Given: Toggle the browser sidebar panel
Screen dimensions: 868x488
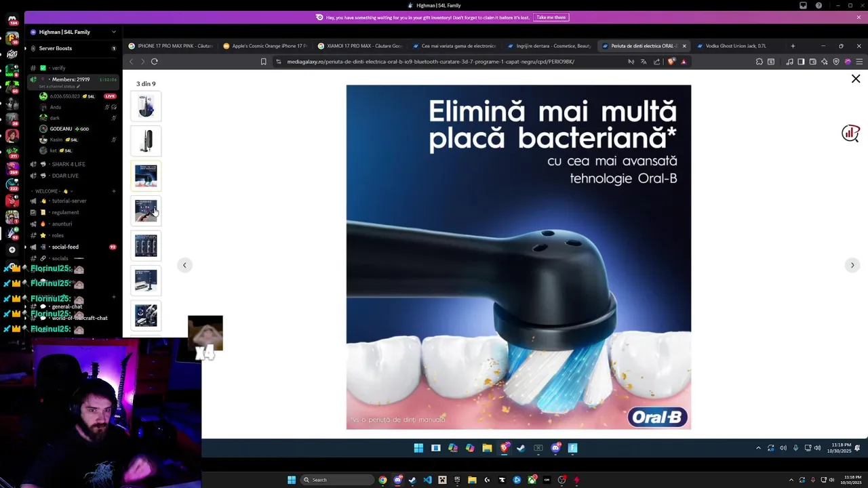Looking at the screenshot, I should coord(801,62).
